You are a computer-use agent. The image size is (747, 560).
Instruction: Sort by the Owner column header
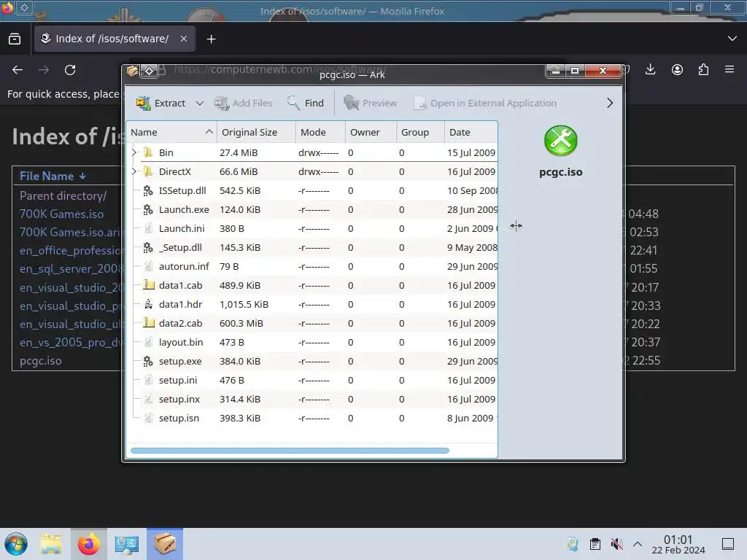click(x=371, y=133)
